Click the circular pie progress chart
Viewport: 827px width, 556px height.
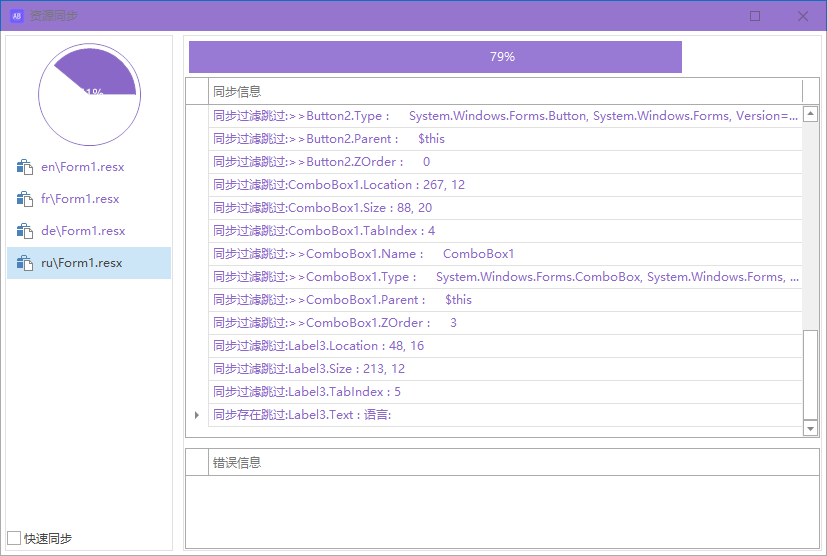(x=89, y=94)
